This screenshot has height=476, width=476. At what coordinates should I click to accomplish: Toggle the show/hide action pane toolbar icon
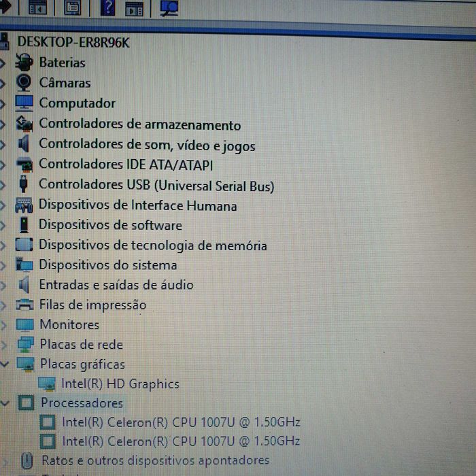coord(134,8)
